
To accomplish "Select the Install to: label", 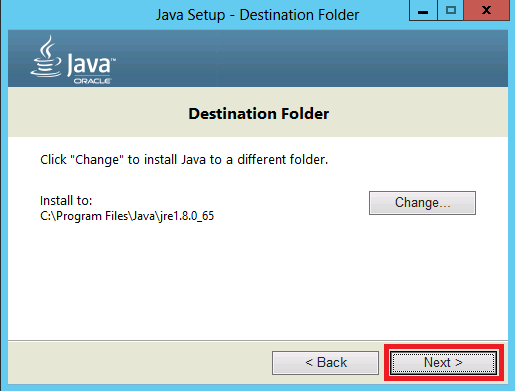I will [x=66, y=201].
